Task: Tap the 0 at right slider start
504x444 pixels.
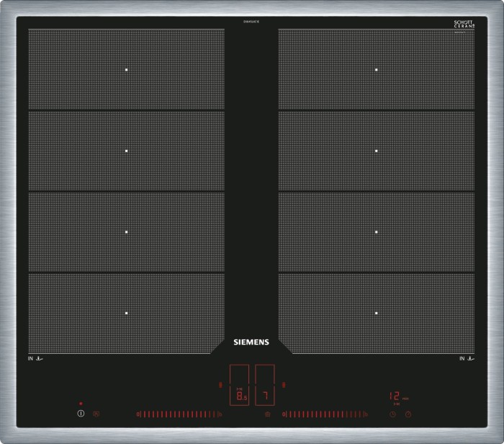Action: click(x=284, y=414)
